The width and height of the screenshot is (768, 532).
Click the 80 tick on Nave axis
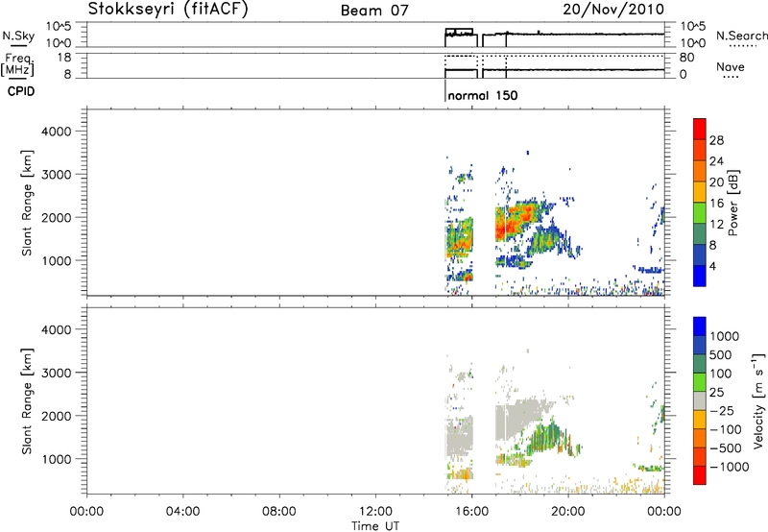pyautogui.click(x=686, y=58)
